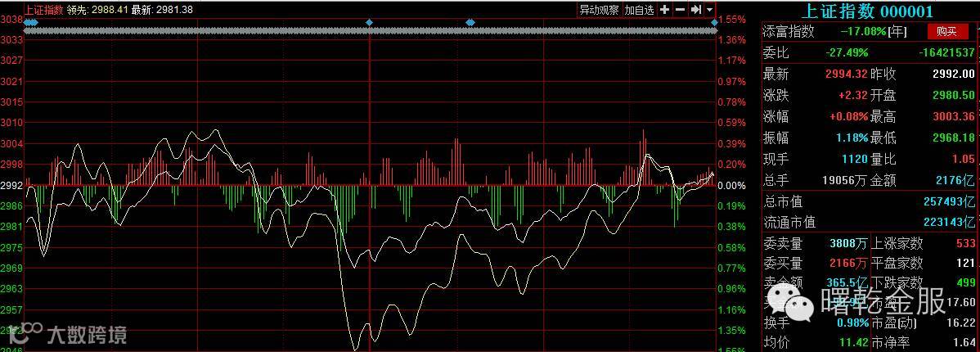
Task: Click the -17.08% [年] yearly return value
Action: tap(873, 31)
